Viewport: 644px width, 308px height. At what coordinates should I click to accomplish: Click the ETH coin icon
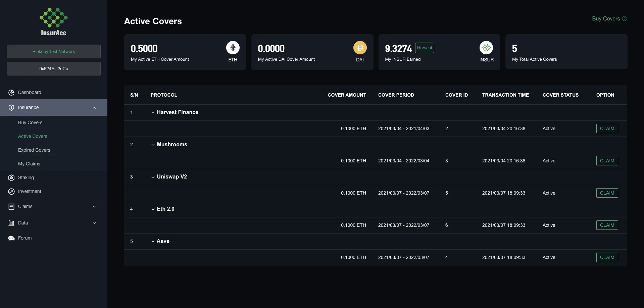(233, 48)
